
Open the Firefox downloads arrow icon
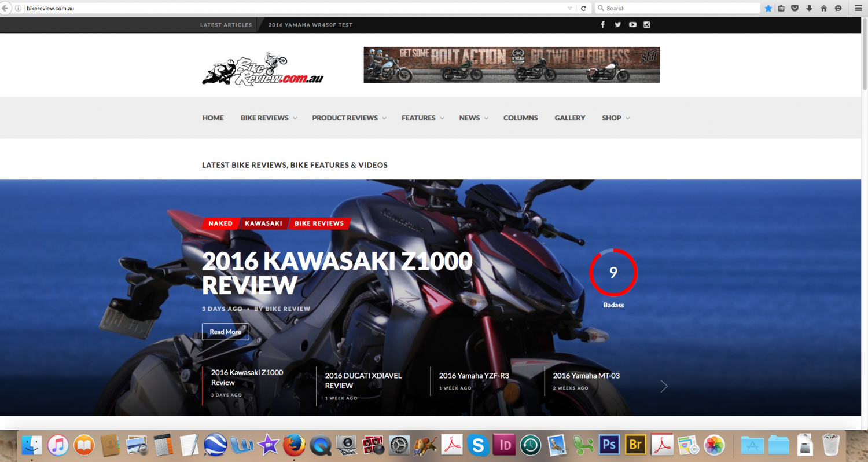809,8
